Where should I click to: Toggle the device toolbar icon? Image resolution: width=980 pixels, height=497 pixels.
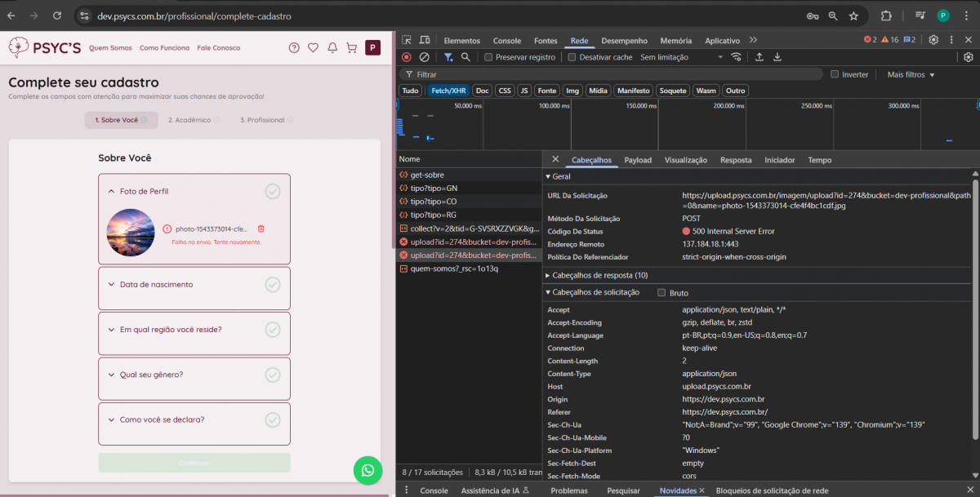pos(425,40)
